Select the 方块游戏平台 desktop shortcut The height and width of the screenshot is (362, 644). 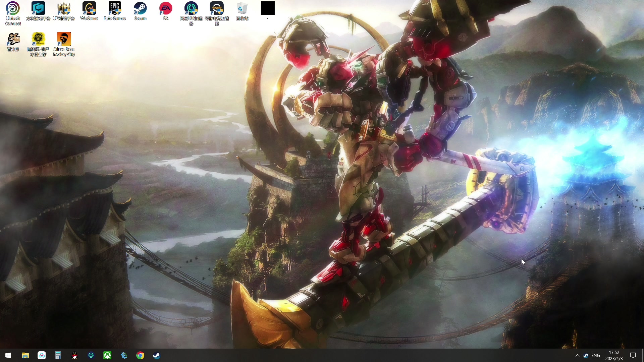tap(38, 11)
